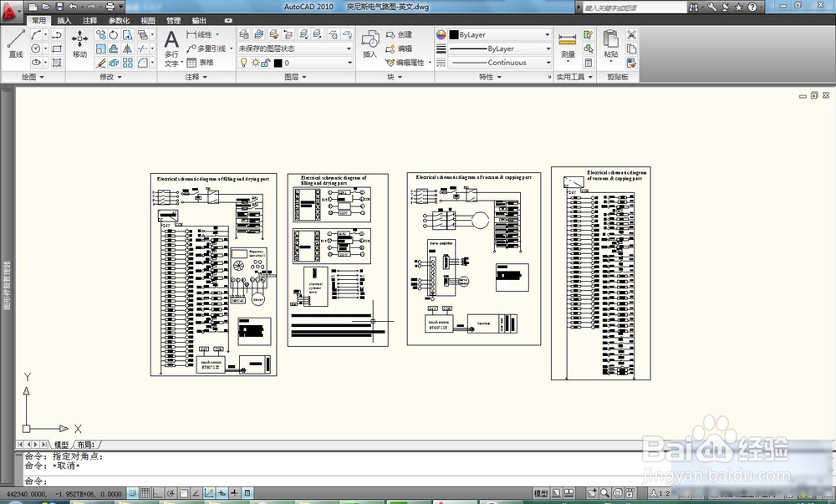Click the Zoom magnifier in status bar

click(x=604, y=493)
